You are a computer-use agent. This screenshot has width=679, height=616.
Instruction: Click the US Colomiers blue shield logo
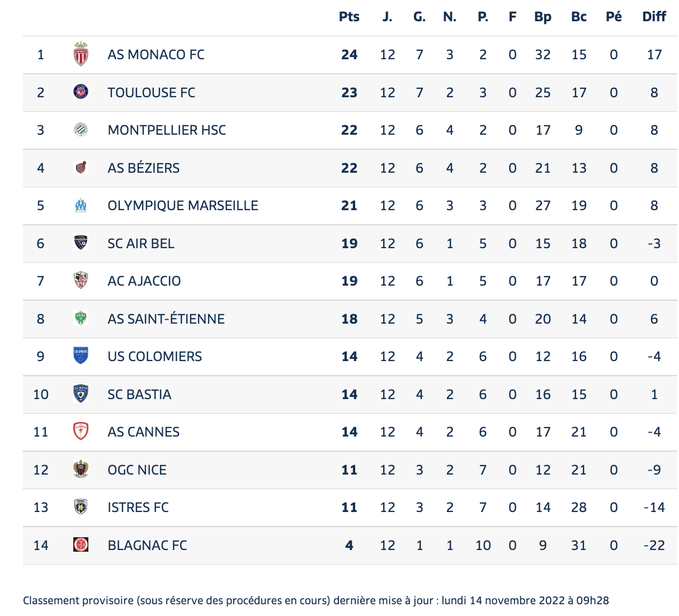[x=81, y=356]
